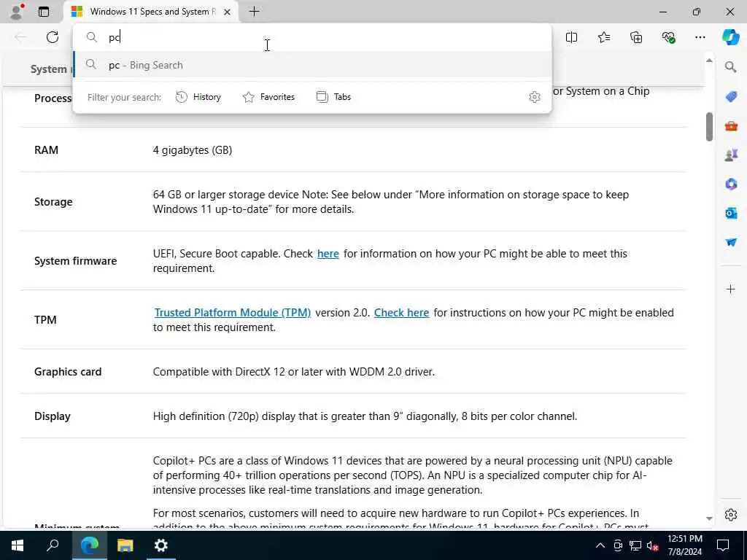Open the notification center icon

coord(723,545)
